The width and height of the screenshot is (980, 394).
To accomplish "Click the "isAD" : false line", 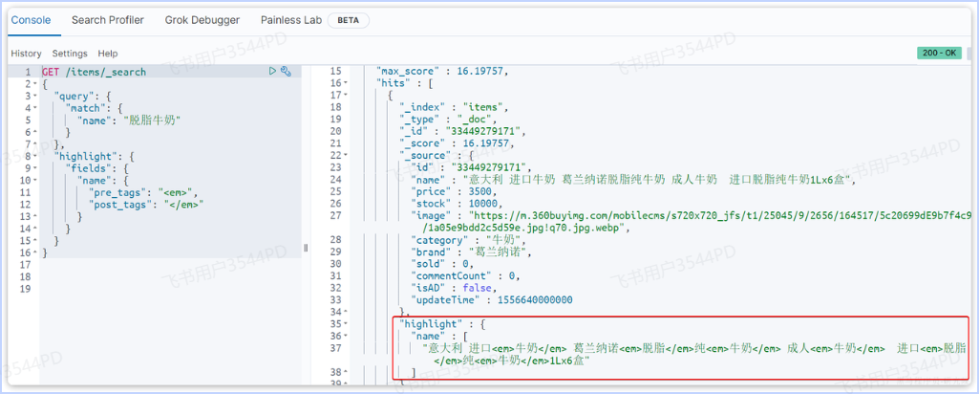I will [455, 288].
